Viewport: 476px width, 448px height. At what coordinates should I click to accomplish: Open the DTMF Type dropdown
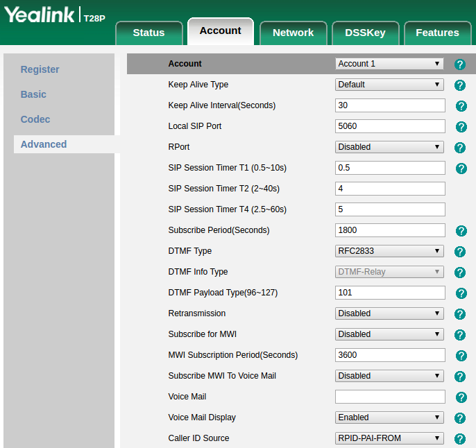pyautogui.click(x=389, y=251)
